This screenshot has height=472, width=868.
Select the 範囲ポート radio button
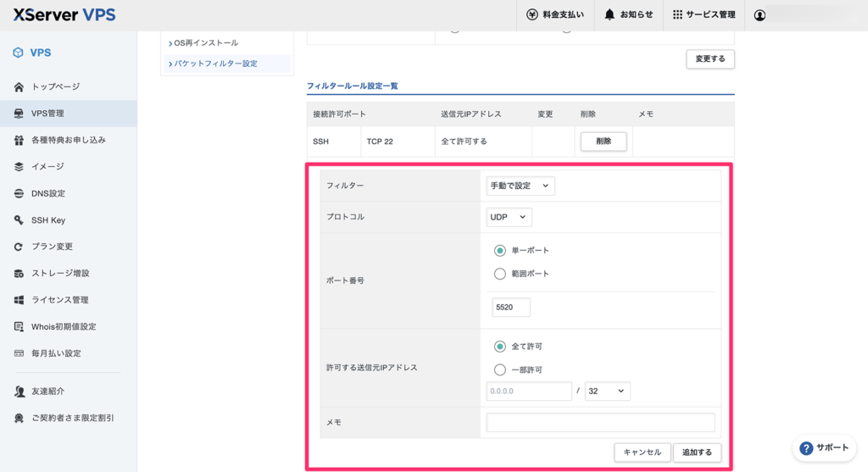coord(499,274)
